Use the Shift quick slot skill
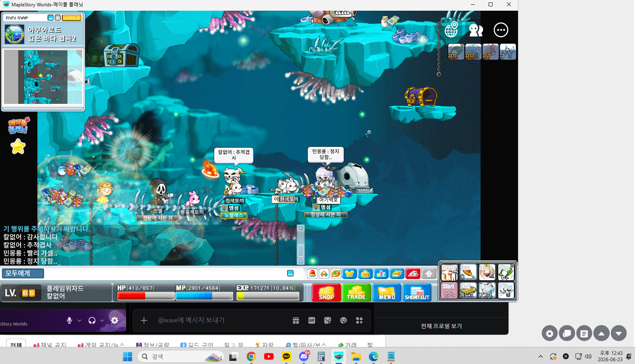Viewport: 635px width, 364px height. (449, 272)
